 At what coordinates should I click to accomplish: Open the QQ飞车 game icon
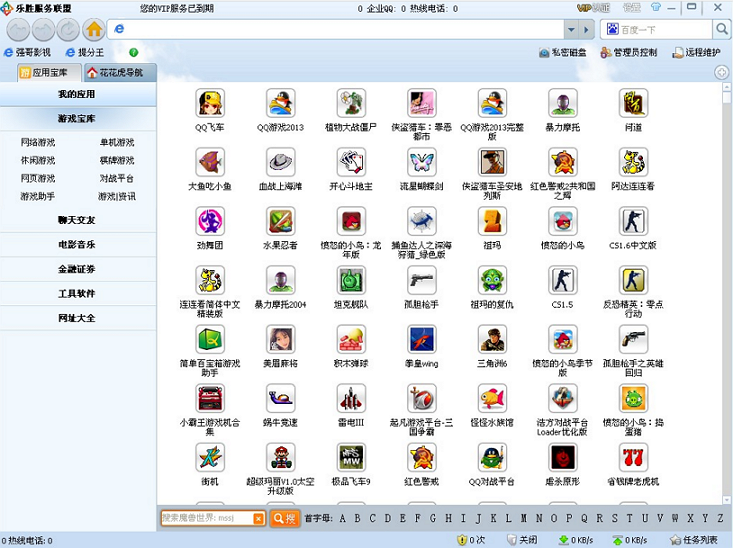(x=210, y=103)
